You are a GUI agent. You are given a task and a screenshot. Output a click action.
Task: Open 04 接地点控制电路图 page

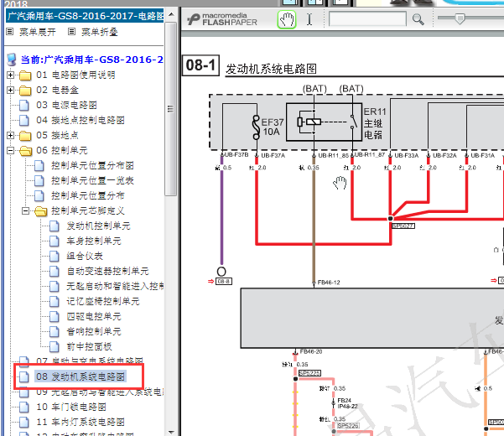81,120
